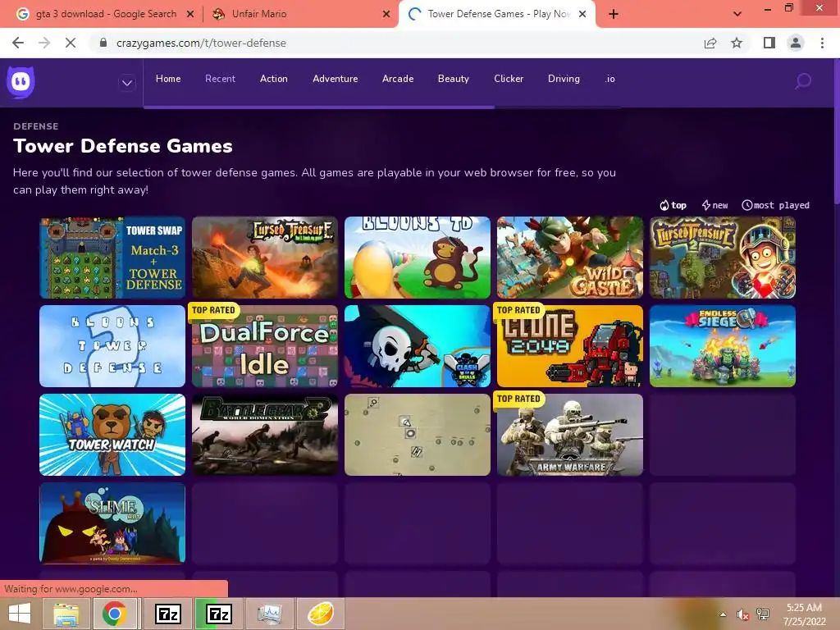Screen dimensions: 840x630
Task: Click the site lock icon in address bar
Action: [103, 43]
